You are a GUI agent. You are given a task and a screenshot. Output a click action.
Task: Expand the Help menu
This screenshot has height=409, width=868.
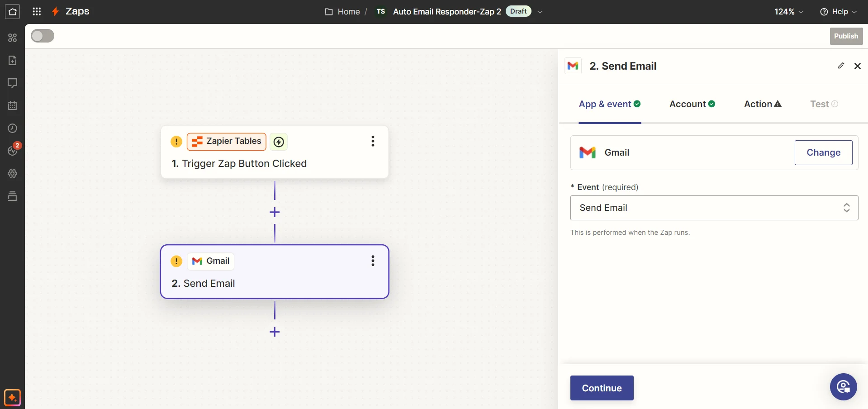839,12
